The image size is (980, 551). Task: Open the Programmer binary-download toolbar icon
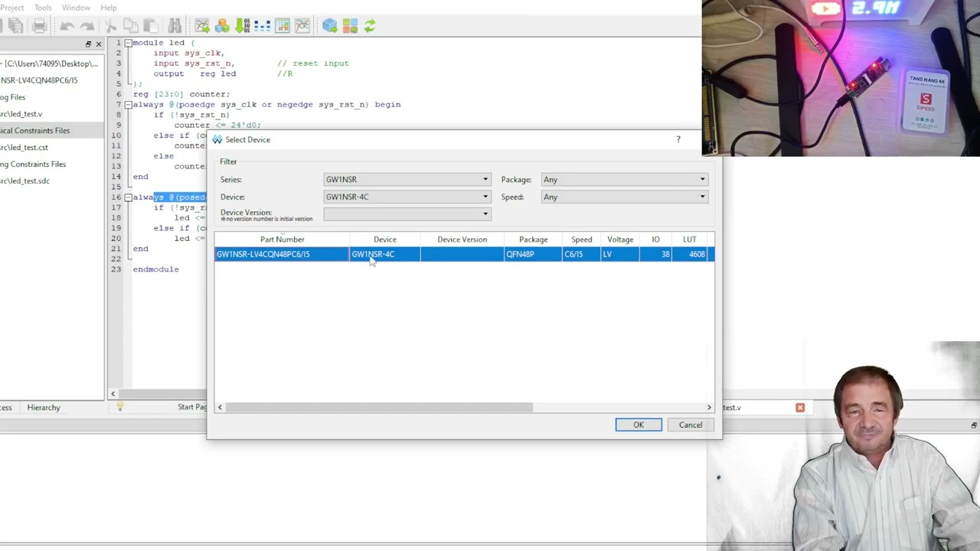point(242,26)
